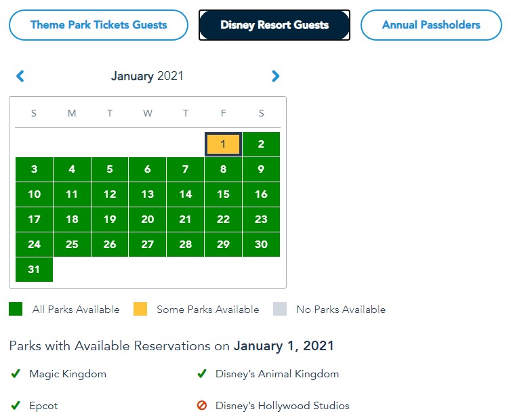This screenshot has height=420, width=511.
Task: Click checkmark next to Disney's Animal Kingdom
Action: pyautogui.click(x=201, y=374)
